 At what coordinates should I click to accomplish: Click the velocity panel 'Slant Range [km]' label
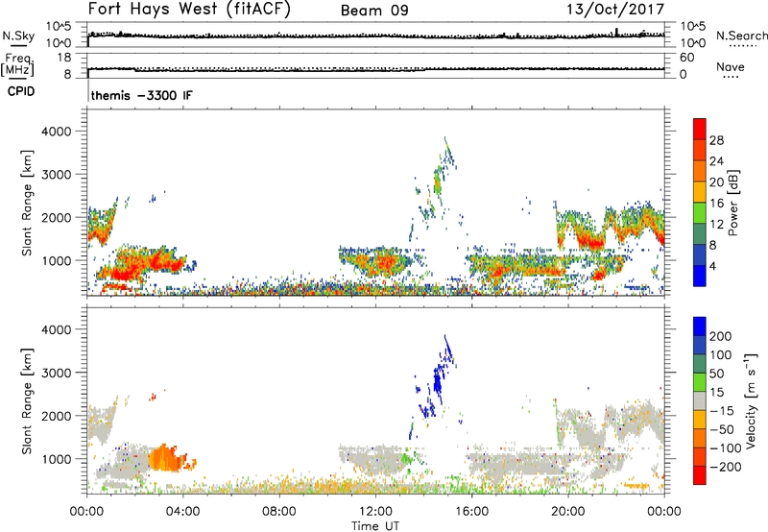pos(27,400)
